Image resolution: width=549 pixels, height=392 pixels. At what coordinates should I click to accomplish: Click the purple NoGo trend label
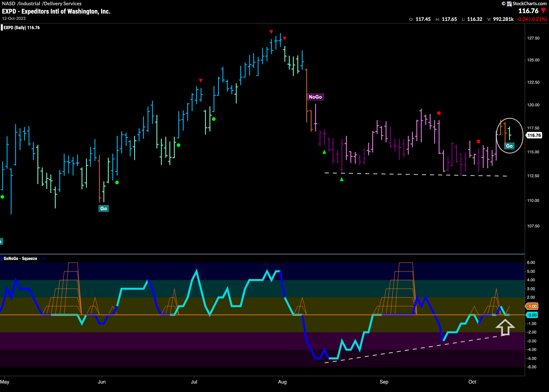click(x=315, y=97)
